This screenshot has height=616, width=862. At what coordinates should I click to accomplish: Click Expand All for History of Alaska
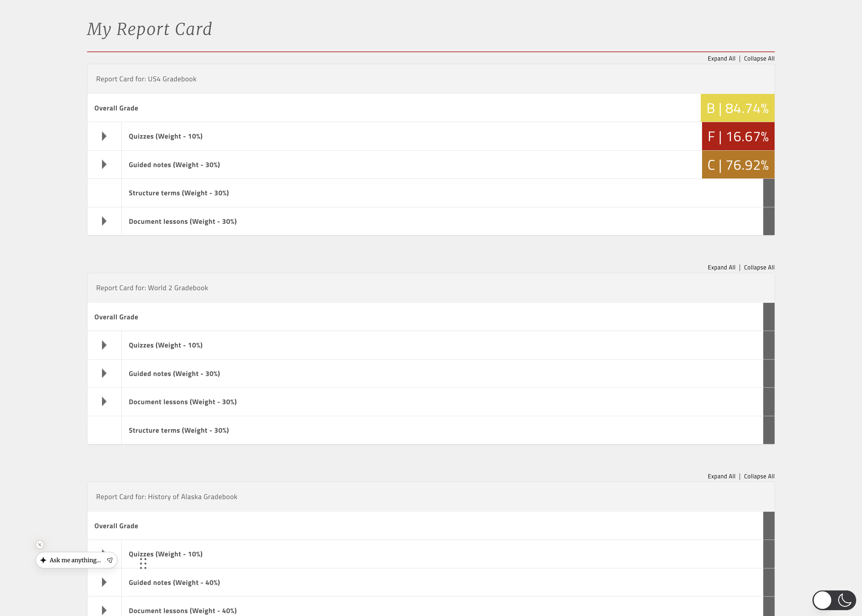pos(721,476)
